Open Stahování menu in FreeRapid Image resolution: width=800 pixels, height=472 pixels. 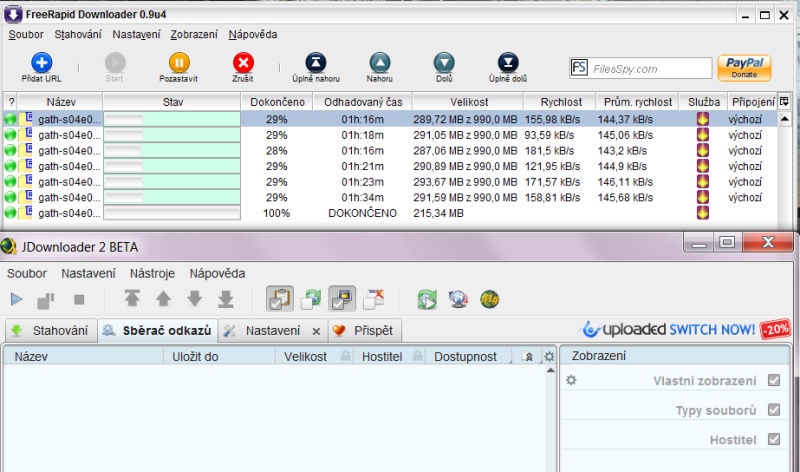78,35
